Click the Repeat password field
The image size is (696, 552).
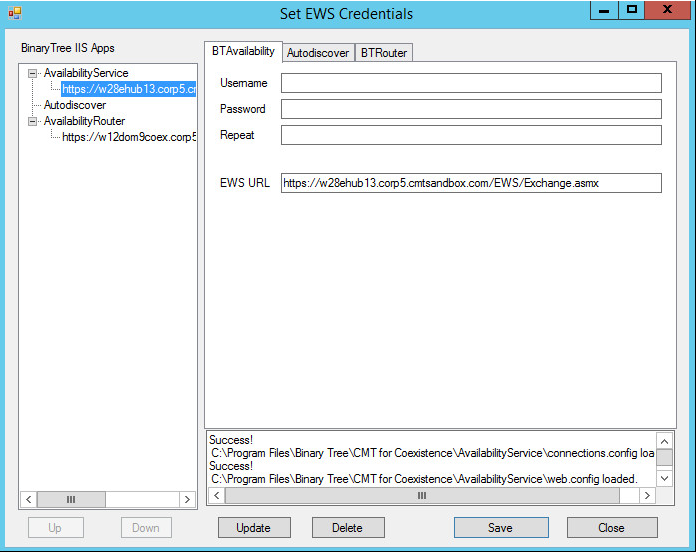point(471,135)
